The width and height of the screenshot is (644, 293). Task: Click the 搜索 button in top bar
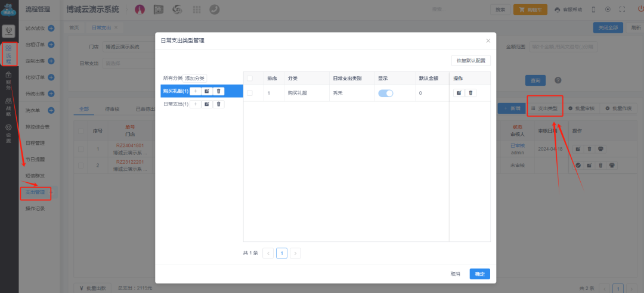pos(500,10)
